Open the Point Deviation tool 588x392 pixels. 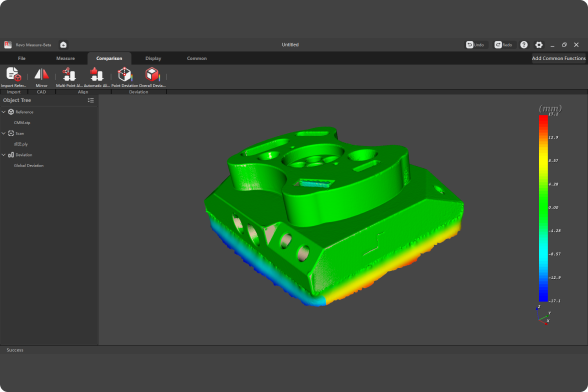tap(124, 75)
